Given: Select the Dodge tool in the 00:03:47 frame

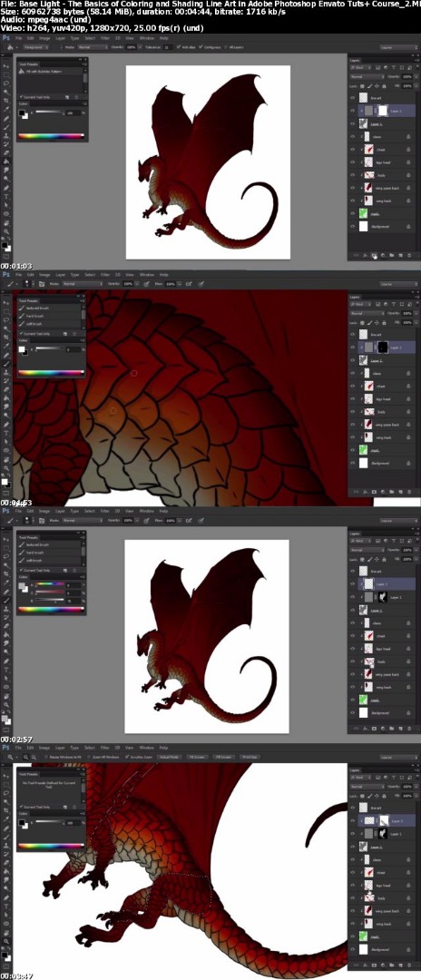Looking at the screenshot, I should tap(6, 888).
